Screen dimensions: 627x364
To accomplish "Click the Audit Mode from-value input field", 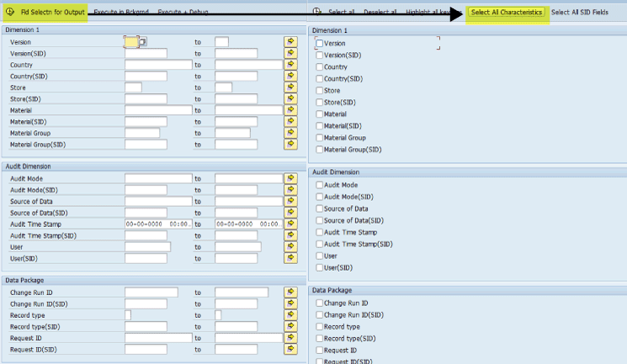I will 158,178.
